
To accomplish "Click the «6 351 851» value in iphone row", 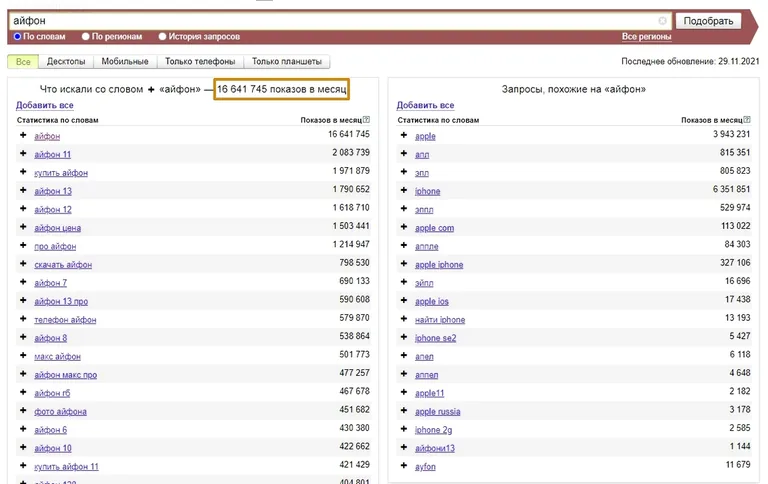I will pyautogui.click(x=731, y=189).
